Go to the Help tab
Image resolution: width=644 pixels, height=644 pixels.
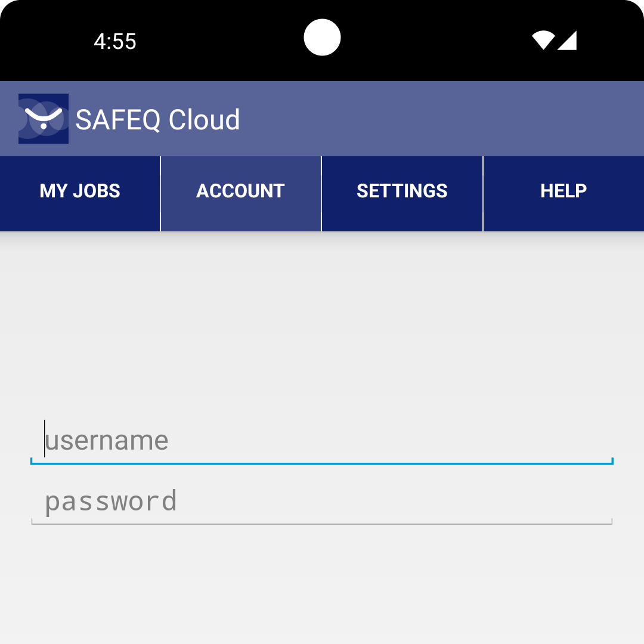pos(563,191)
